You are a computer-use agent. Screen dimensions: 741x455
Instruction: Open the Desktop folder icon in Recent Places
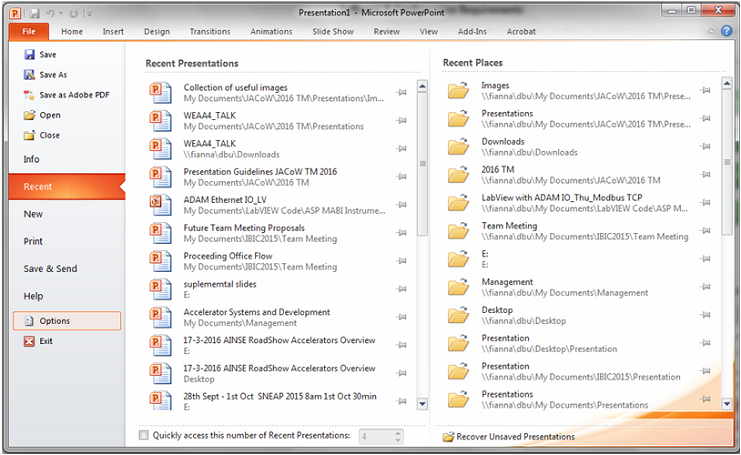pos(458,315)
